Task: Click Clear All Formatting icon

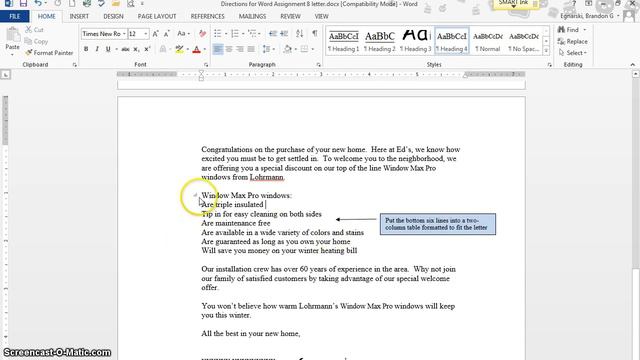Action: click(202, 34)
